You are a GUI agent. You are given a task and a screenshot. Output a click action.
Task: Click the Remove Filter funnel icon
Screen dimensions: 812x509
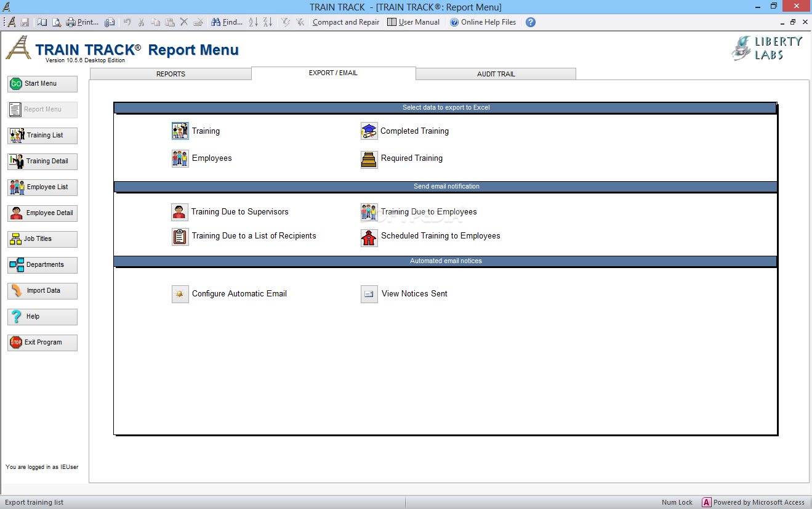pyautogui.click(x=300, y=22)
